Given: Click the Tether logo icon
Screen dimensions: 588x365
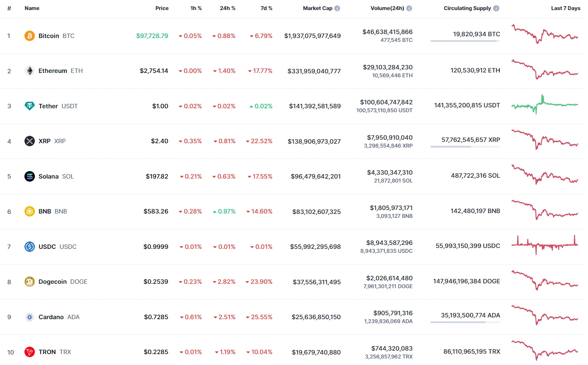Looking at the screenshot, I should coord(30,106).
